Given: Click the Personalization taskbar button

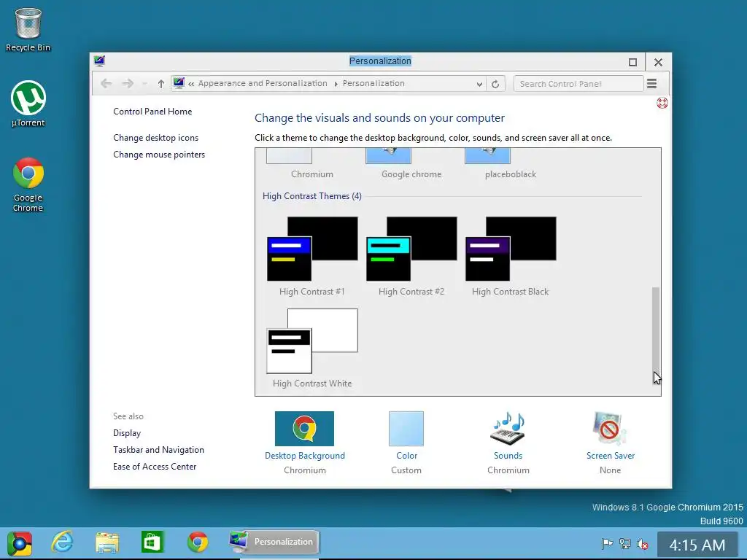Looking at the screenshot, I should [x=273, y=542].
